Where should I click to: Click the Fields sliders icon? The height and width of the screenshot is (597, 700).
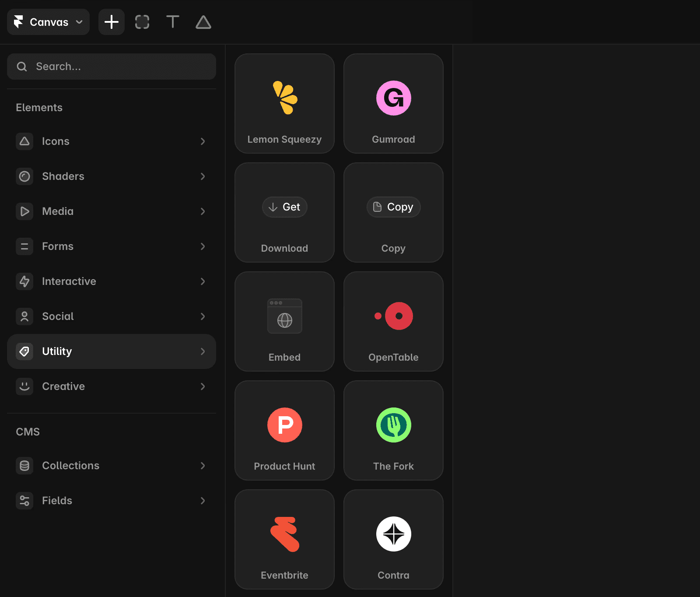tap(24, 501)
